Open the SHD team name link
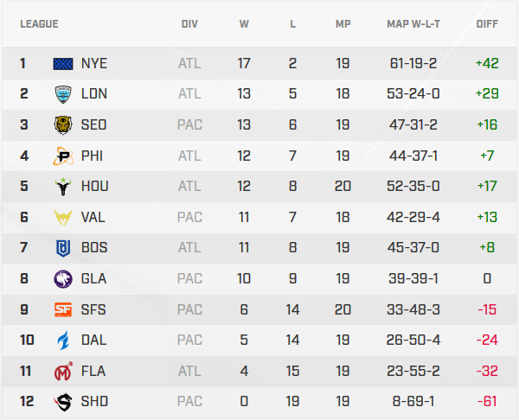Viewport: 519px width, 420px height. [93, 401]
